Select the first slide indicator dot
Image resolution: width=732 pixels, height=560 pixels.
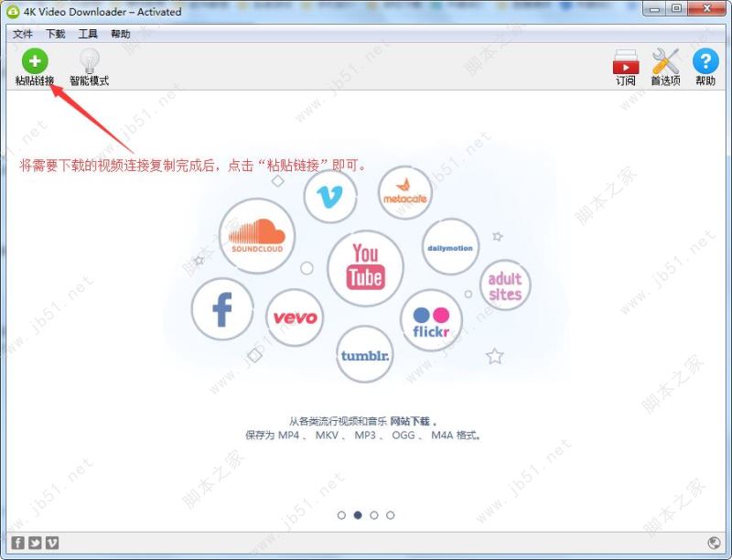341,515
